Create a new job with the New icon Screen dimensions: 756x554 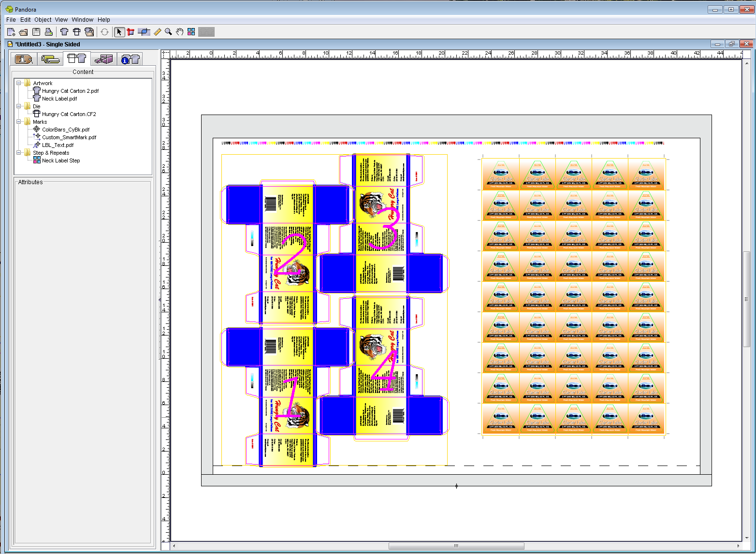[11, 32]
